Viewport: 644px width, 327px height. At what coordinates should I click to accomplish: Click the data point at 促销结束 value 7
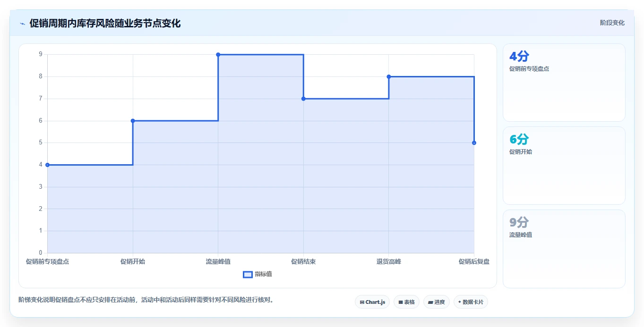(303, 99)
